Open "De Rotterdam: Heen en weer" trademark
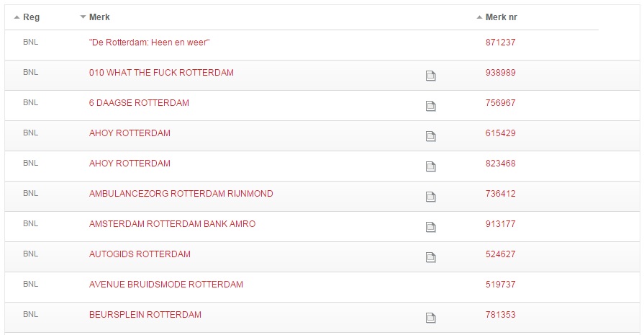 pyautogui.click(x=149, y=43)
